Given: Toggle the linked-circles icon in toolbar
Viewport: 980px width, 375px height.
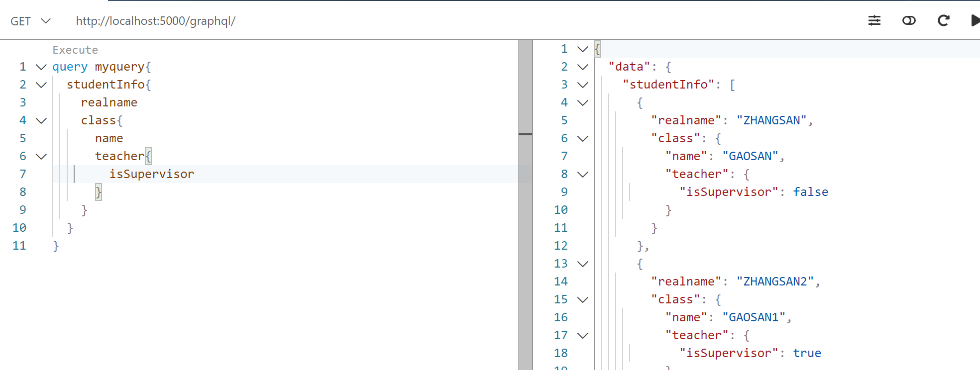Looking at the screenshot, I should 909,20.
